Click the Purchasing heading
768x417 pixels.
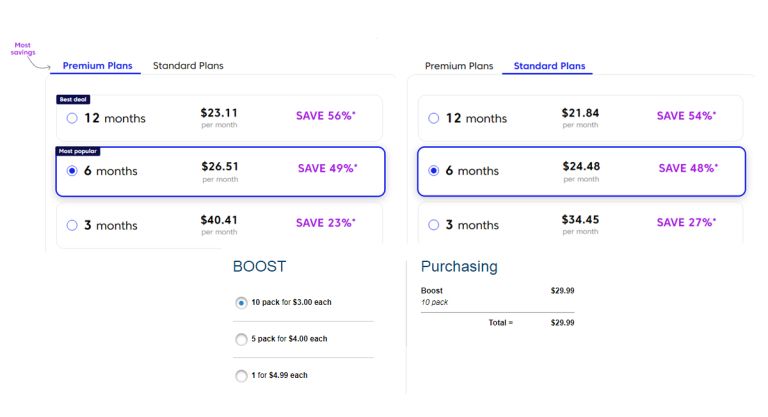tap(459, 266)
